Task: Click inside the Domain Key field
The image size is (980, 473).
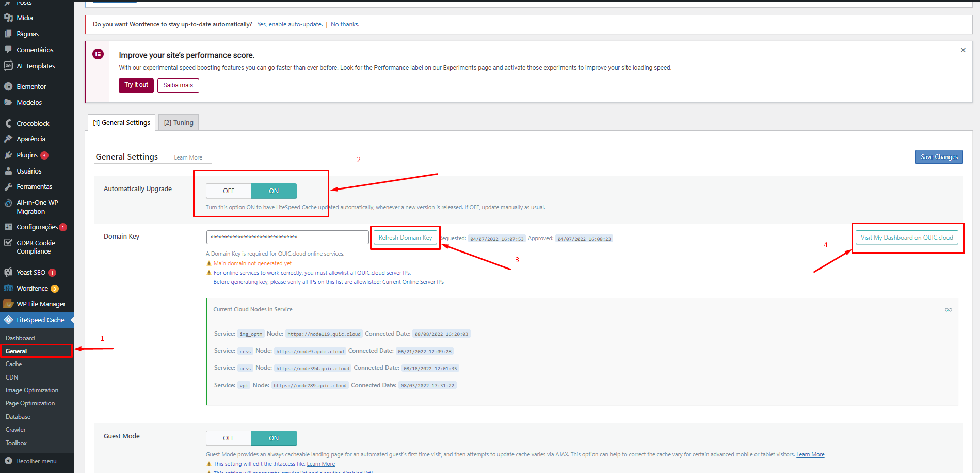Action: pyautogui.click(x=287, y=237)
